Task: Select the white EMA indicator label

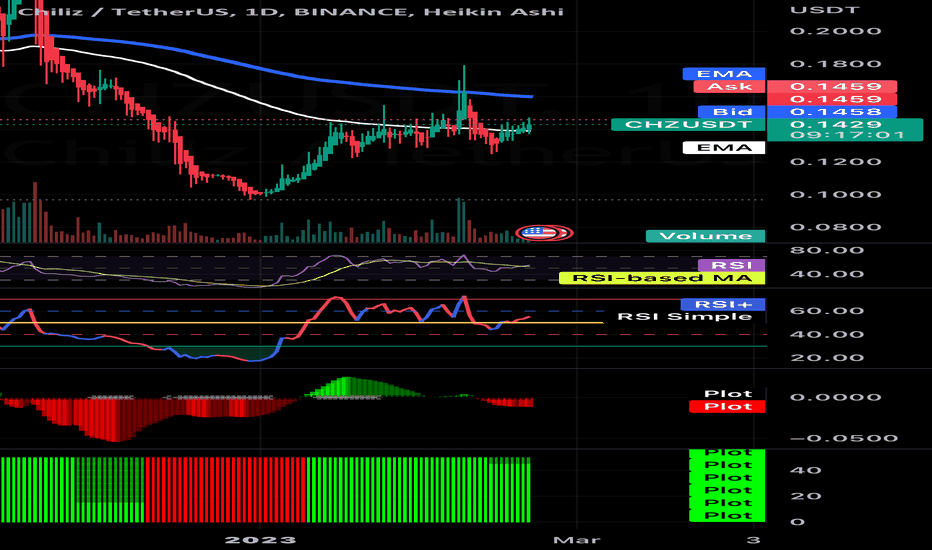Action: pos(724,147)
